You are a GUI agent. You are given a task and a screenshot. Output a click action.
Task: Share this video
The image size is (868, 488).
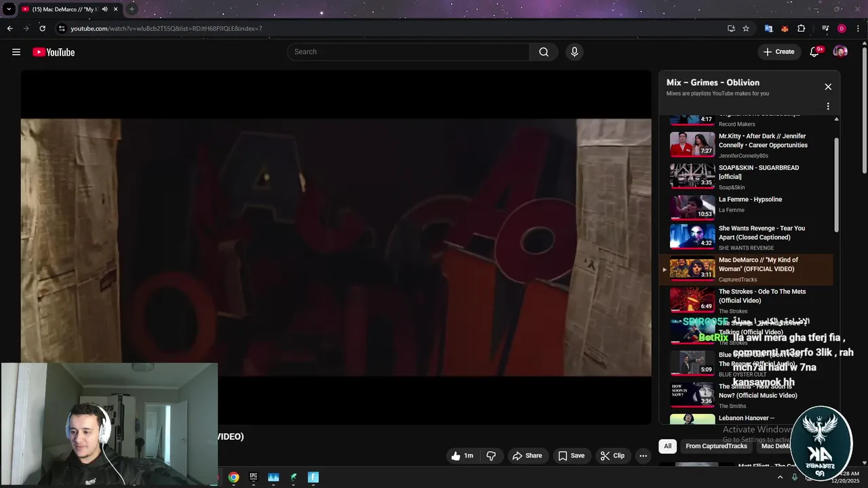click(x=527, y=455)
